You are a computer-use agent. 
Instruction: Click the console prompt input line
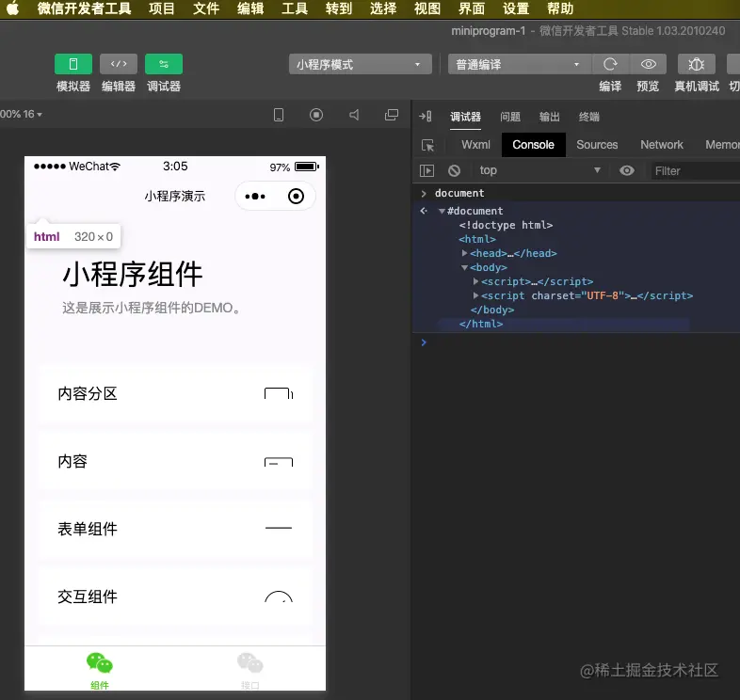pyautogui.click(x=576, y=342)
